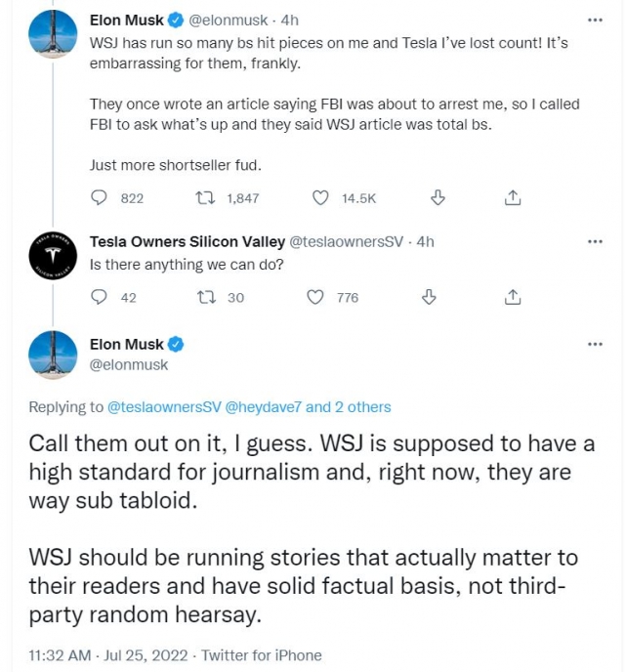Screen dimensions: 625x672
Task: Click the download arrow icon on the first tweet
Action: [437, 198]
